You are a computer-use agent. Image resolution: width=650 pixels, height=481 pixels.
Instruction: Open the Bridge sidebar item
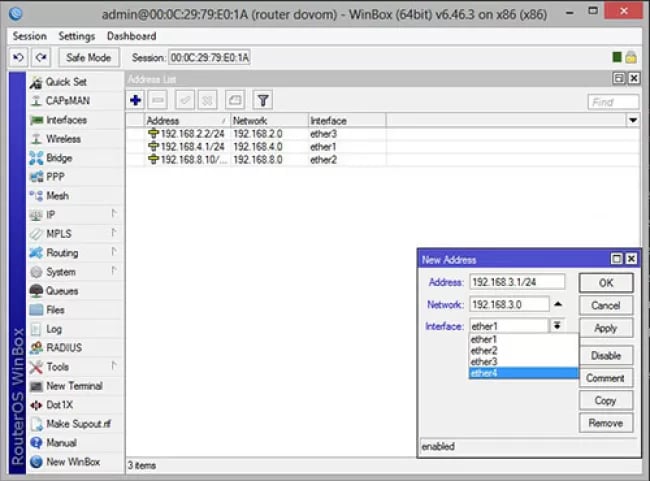[59, 158]
